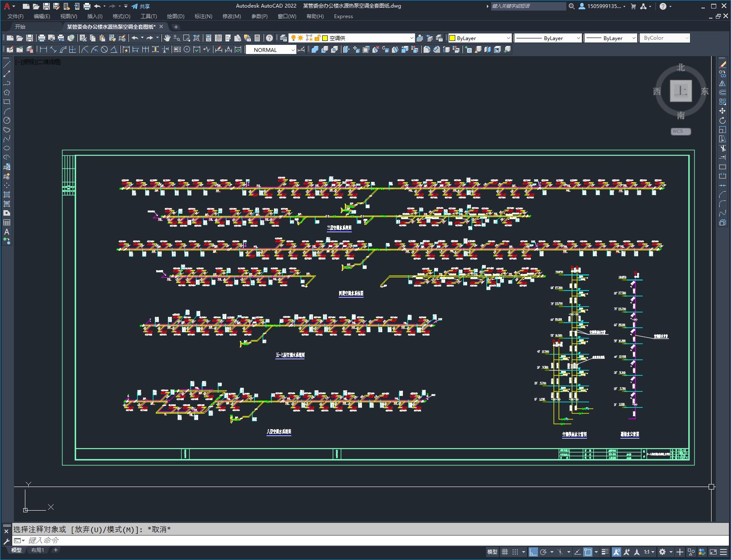Click the search keyword input box

coord(528,6)
